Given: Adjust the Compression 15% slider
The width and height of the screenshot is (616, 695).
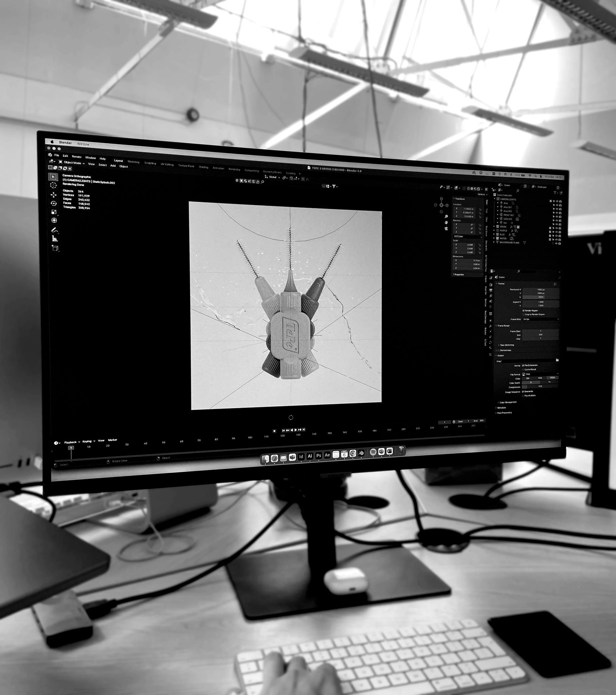Looking at the screenshot, I should (540, 387).
